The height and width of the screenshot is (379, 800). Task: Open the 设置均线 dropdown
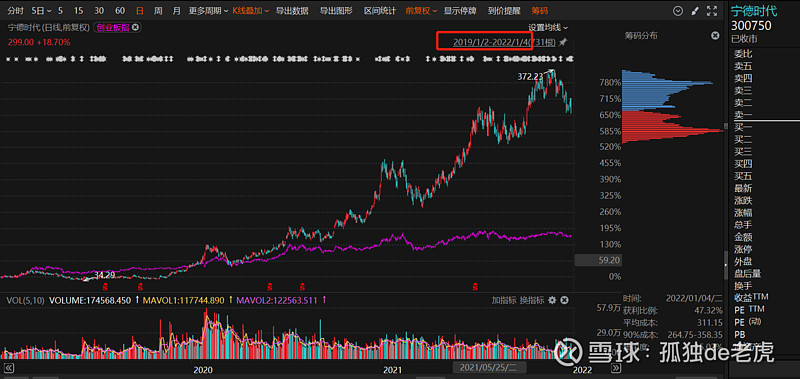(x=547, y=28)
